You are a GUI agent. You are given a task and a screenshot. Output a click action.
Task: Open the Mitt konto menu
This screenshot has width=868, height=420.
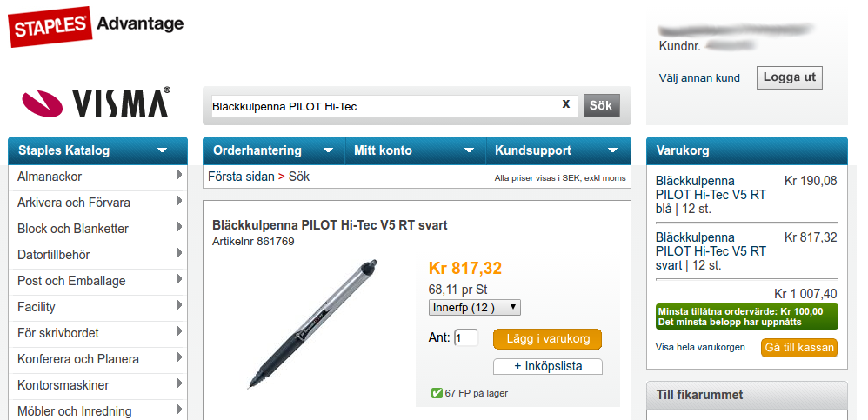[x=415, y=150]
